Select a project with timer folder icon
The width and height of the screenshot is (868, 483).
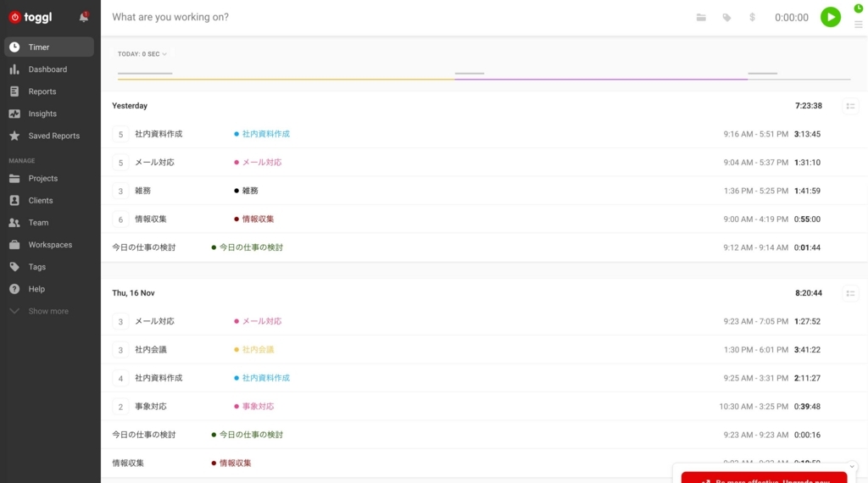[x=701, y=18]
